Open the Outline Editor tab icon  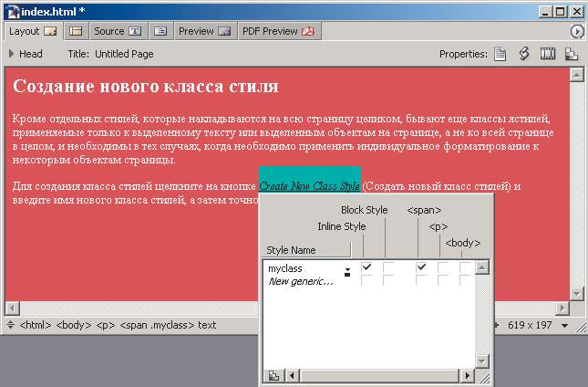point(160,31)
